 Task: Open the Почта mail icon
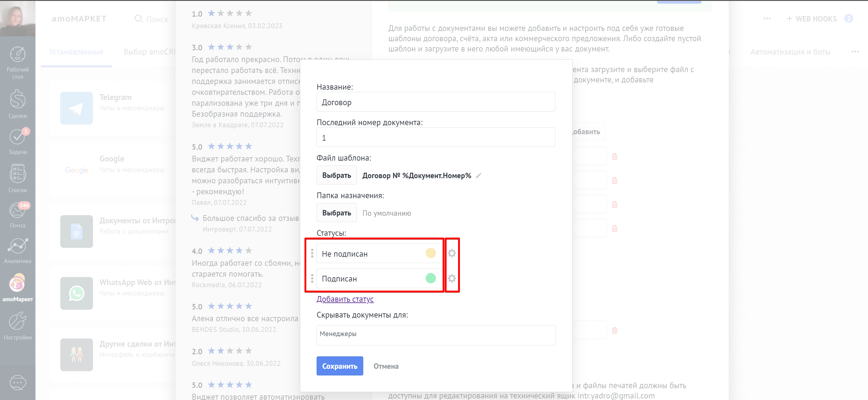click(x=18, y=211)
